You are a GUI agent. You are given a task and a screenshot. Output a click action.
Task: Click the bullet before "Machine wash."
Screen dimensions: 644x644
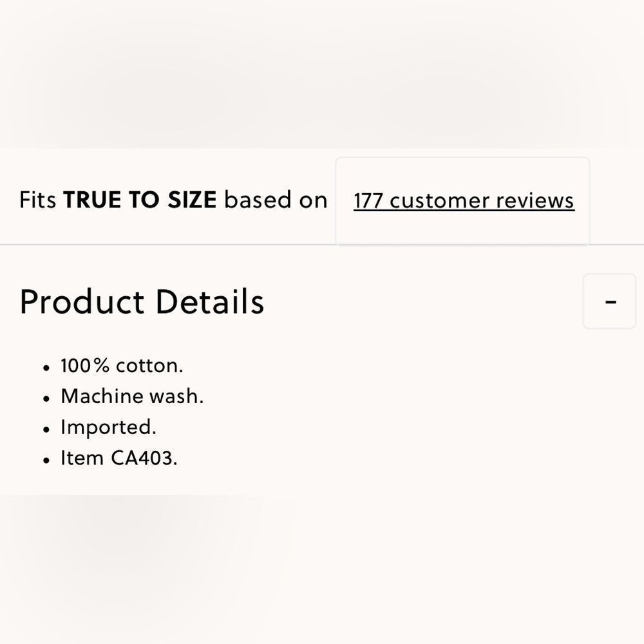tap(46, 399)
